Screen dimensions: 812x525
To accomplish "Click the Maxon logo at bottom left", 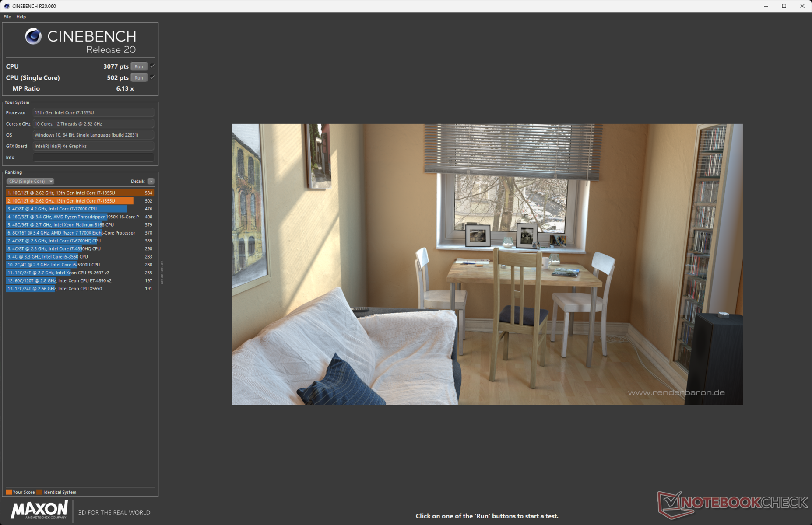I will (39, 510).
